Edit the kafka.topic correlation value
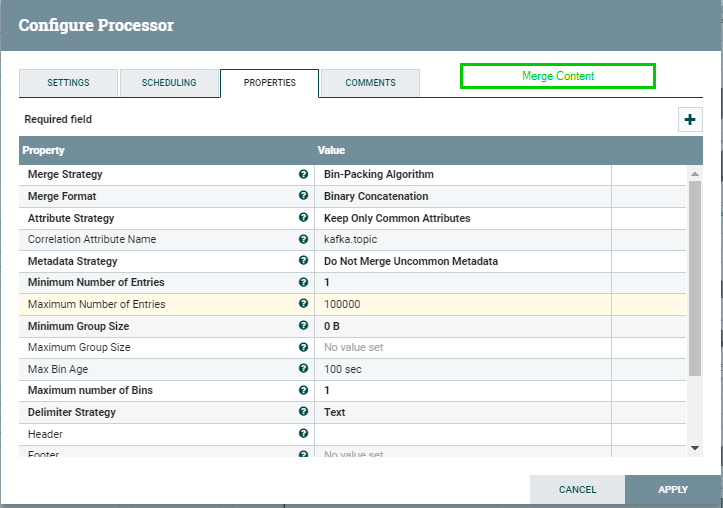Image resolution: width=723 pixels, height=508 pixels. tap(462, 240)
